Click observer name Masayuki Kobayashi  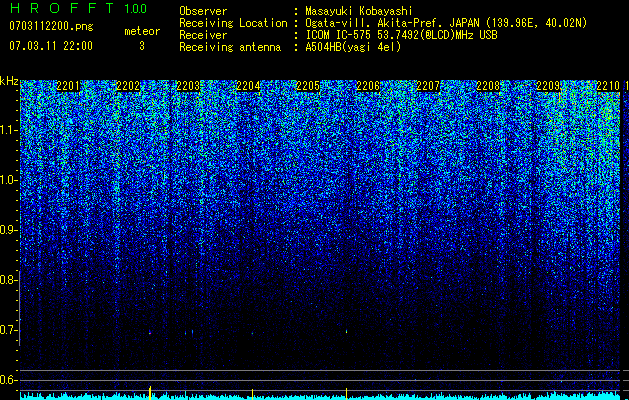coord(359,11)
